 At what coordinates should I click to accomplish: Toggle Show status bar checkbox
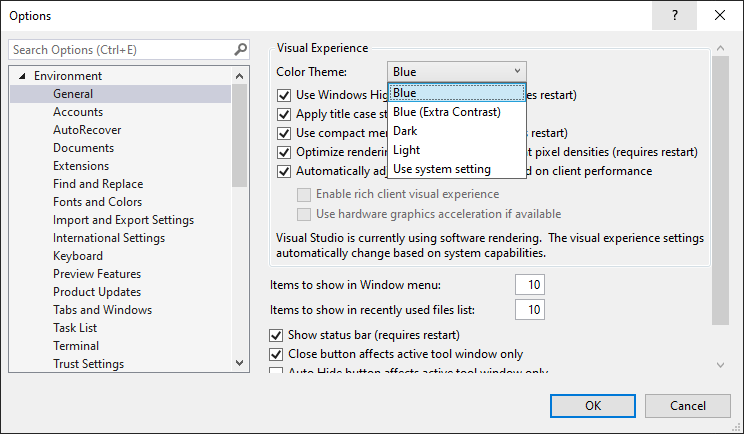point(277,335)
